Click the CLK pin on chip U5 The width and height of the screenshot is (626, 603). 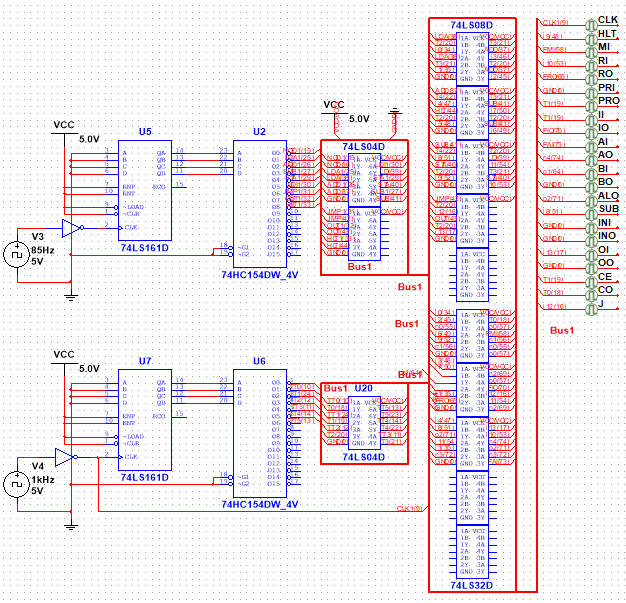coord(132,228)
